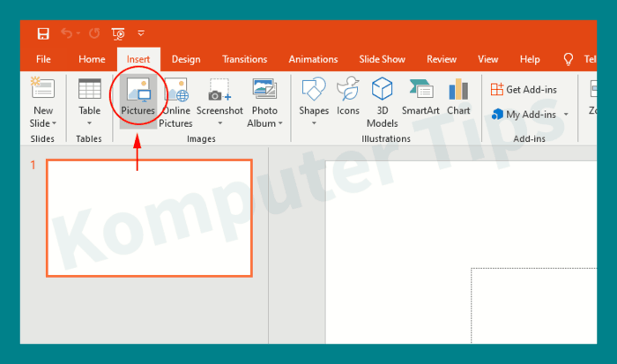Open the Photo Album dropdown arrow
The height and width of the screenshot is (364, 617).
point(280,123)
